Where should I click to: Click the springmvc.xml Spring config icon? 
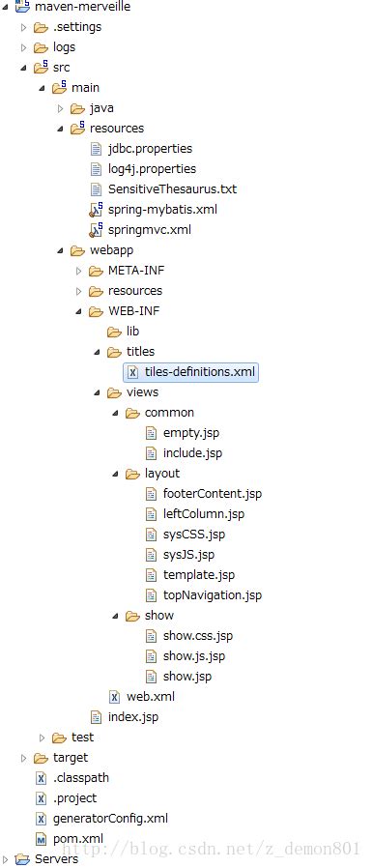97,230
